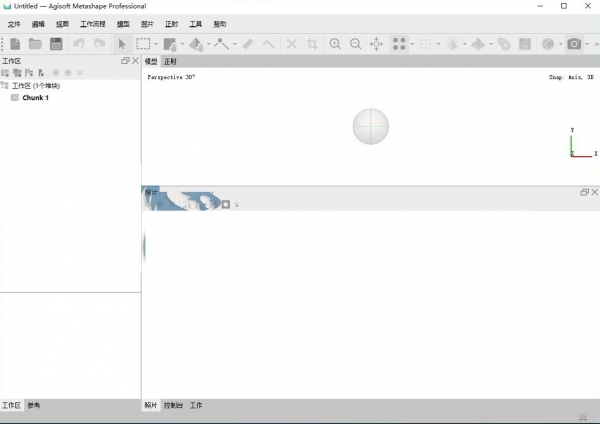
Task: Open the selection tool dropdown arrow
Action: [156, 44]
